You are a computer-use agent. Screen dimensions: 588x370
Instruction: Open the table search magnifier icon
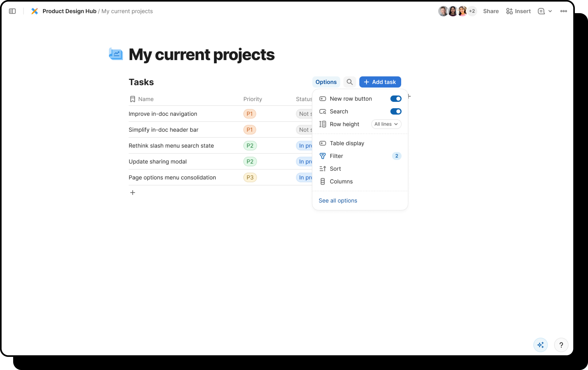click(x=349, y=82)
